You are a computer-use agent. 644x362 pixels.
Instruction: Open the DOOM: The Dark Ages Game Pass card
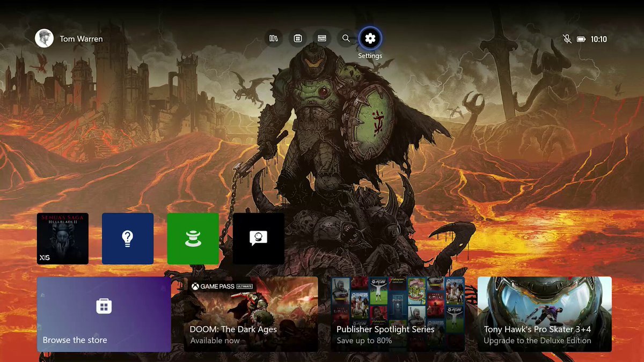[x=251, y=314]
